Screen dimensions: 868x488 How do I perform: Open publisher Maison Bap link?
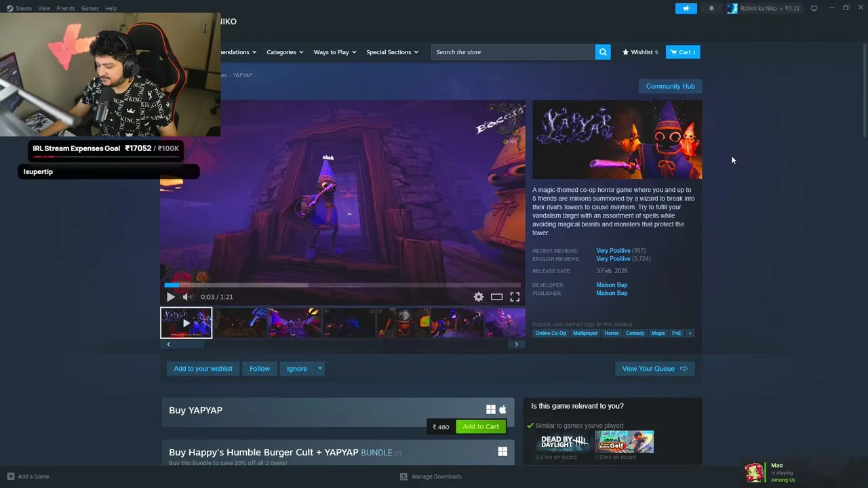(612, 293)
